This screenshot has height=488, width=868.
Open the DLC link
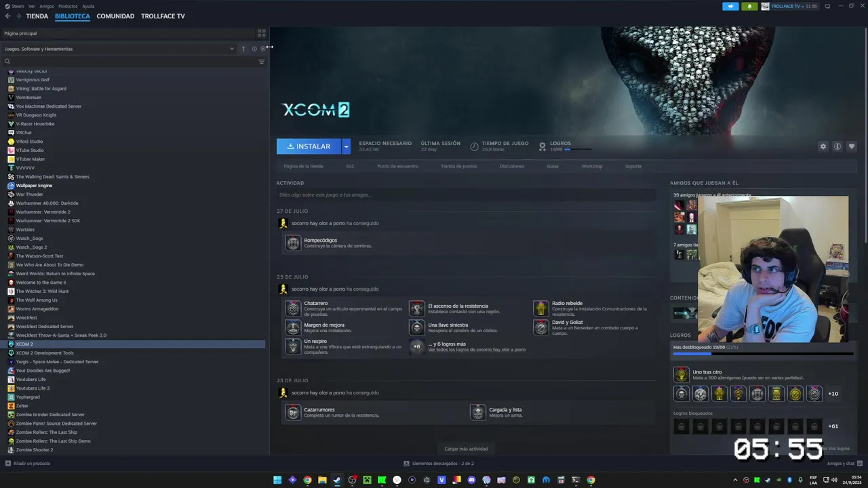(350, 166)
